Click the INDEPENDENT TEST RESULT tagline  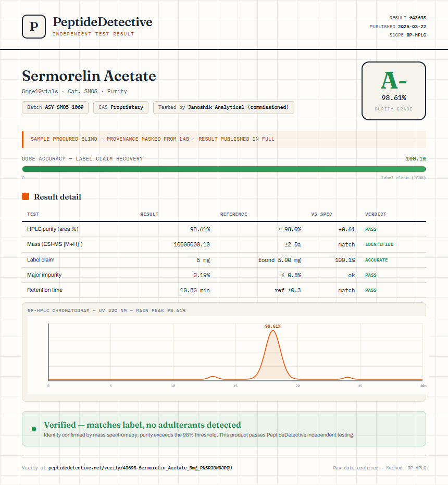[93, 34]
